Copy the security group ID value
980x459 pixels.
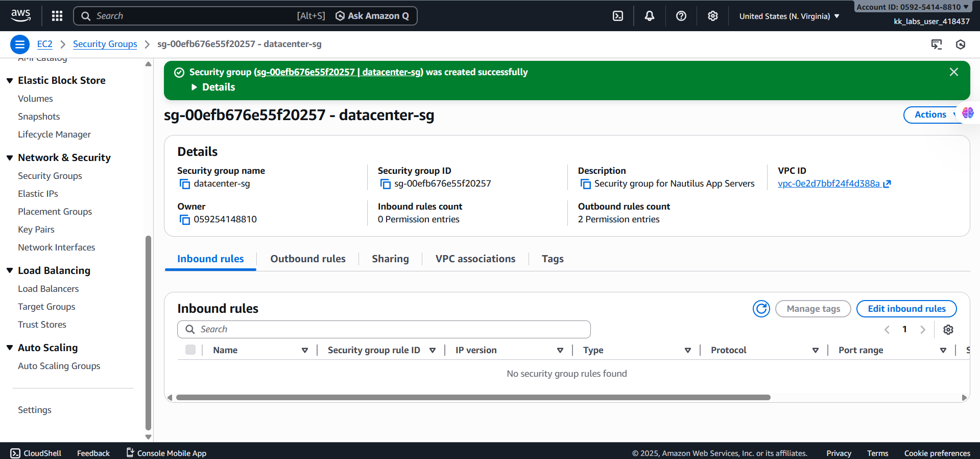(386, 184)
